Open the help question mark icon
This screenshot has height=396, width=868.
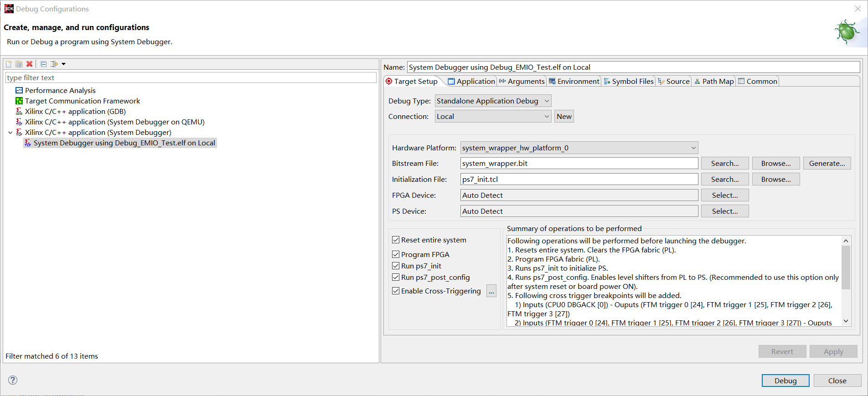click(x=13, y=380)
